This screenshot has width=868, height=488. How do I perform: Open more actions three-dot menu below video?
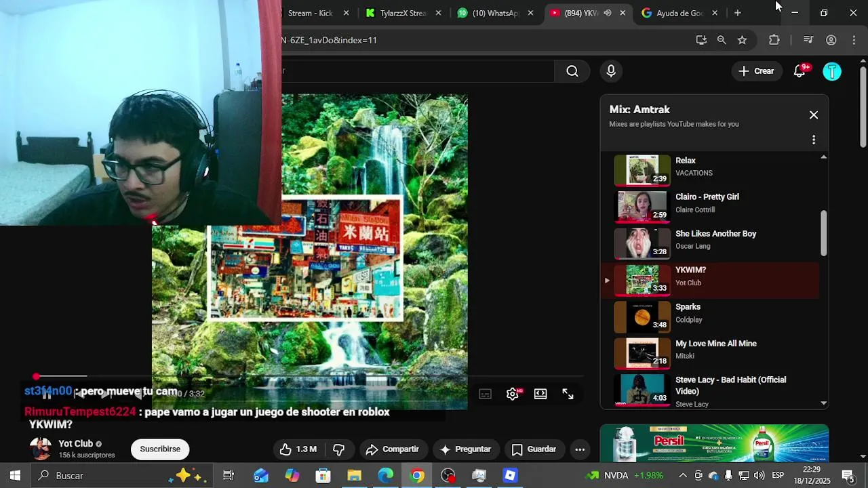580,449
